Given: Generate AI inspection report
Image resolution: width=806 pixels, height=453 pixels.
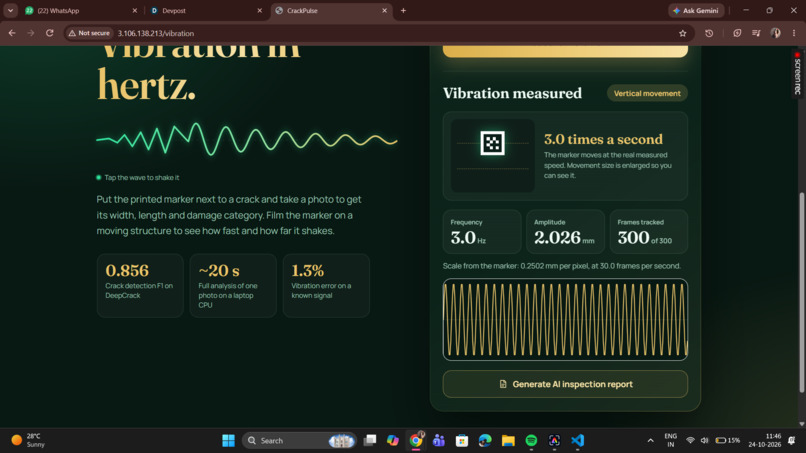Looking at the screenshot, I should pos(565,384).
